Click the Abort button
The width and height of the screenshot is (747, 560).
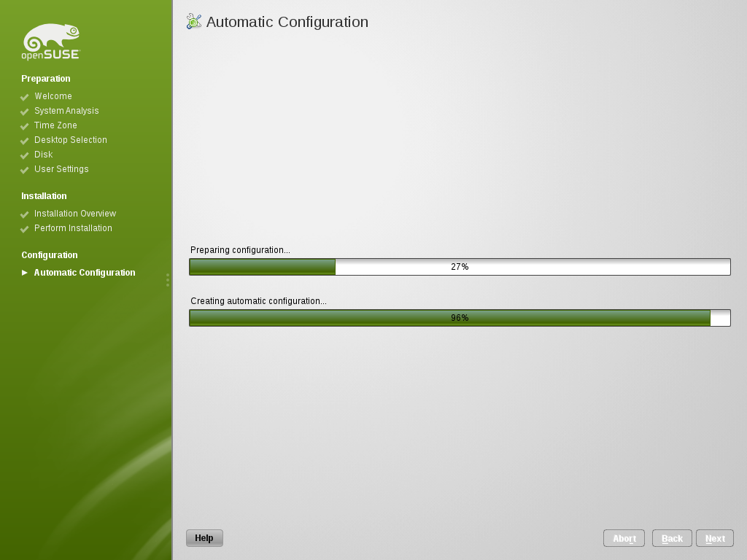pos(624,538)
